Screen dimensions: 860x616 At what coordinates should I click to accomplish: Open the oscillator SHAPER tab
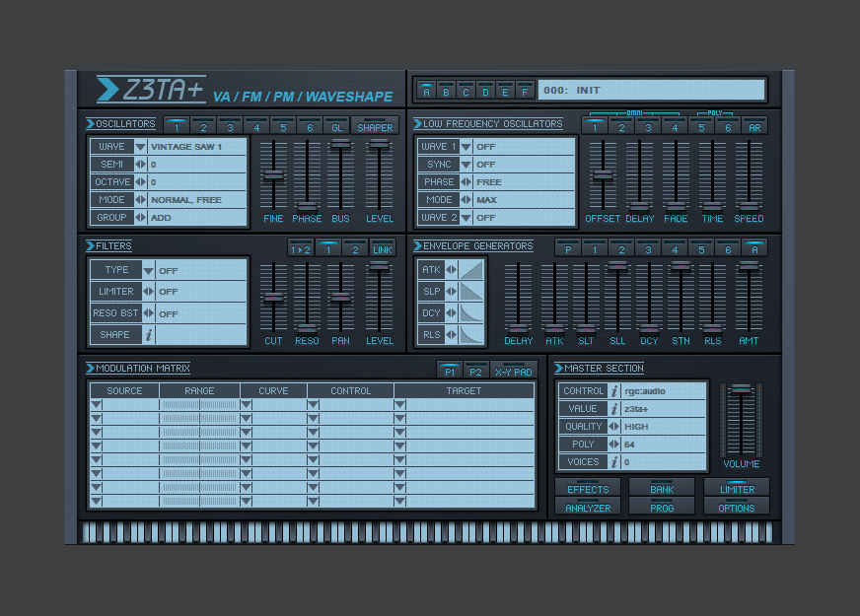pyautogui.click(x=375, y=125)
